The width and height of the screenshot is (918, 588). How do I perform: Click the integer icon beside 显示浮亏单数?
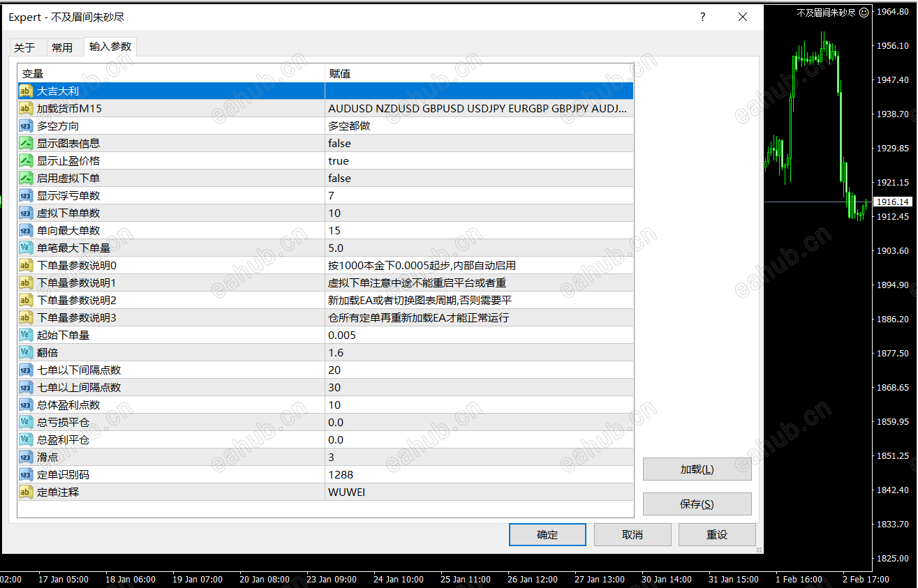(x=26, y=195)
